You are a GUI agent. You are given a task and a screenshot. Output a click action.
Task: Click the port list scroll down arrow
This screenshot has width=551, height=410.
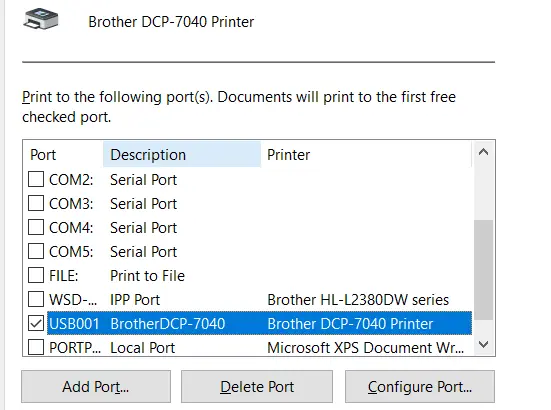484,344
